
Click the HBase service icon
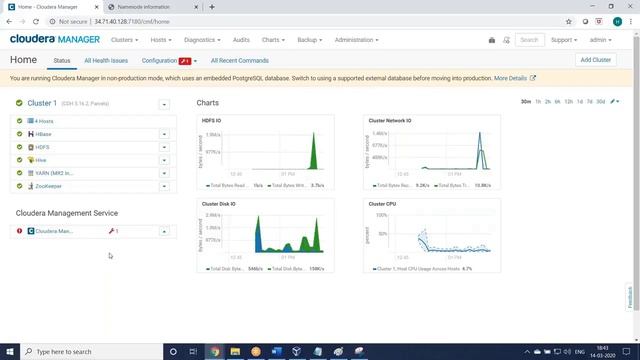coord(31,134)
